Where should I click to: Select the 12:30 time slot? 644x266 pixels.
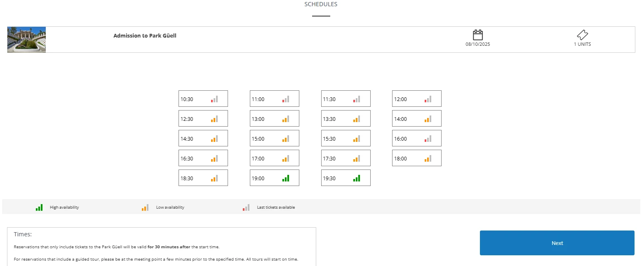203,119
